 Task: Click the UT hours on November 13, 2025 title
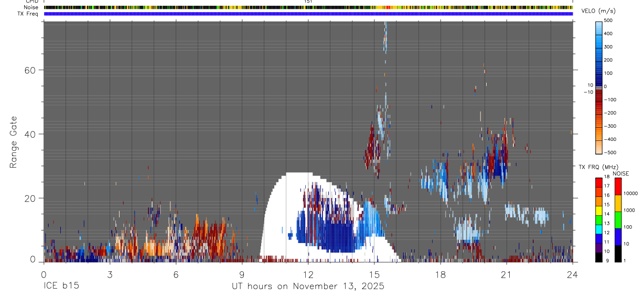coord(308,287)
